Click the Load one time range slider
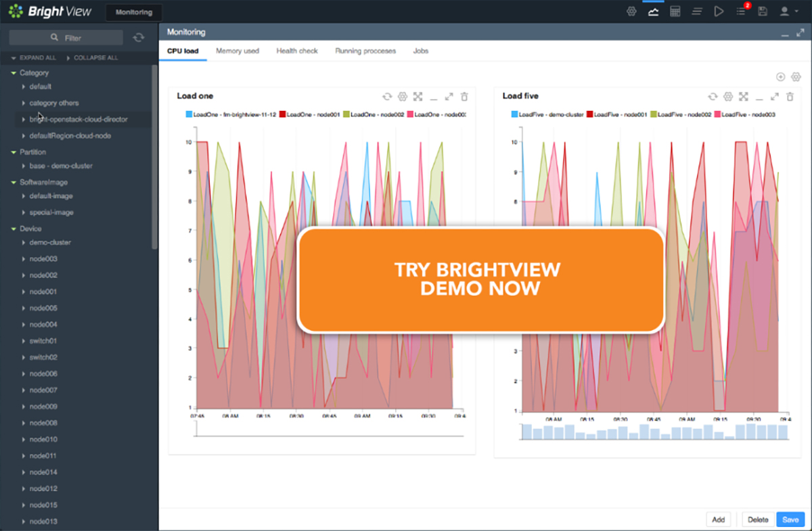812x531 pixels. click(330, 430)
